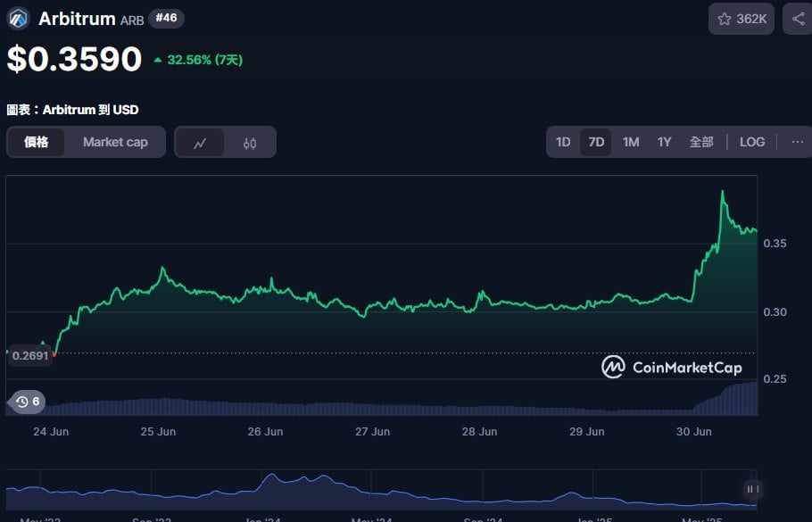This screenshot has height=522, width=812.
Task: Click the #46 rank badge
Action: click(x=166, y=18)
